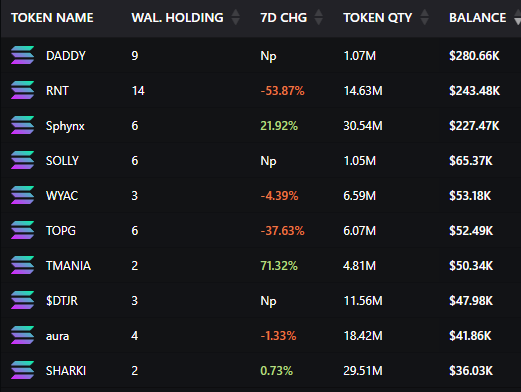Sort by 7D CHG column arrows

(318, 17)
